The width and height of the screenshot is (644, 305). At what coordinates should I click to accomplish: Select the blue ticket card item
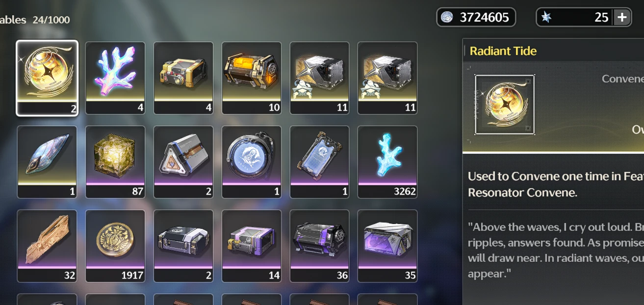tap(320, 162)
